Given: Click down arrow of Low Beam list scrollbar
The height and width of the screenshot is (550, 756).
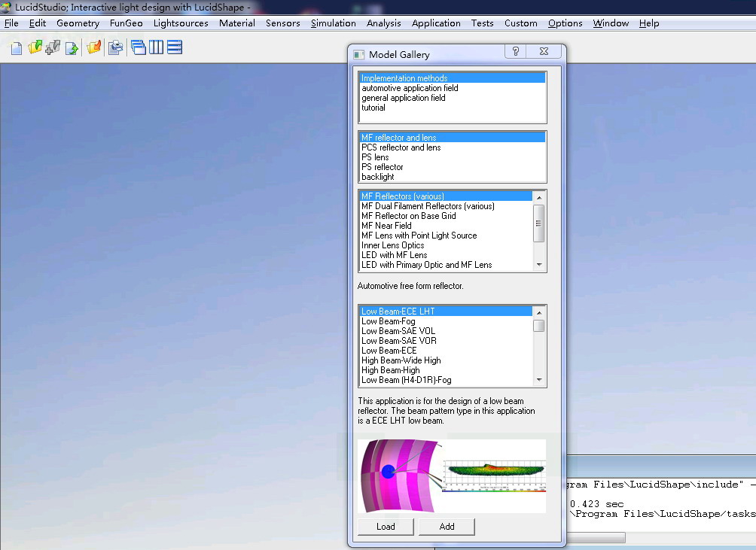Looking at the screenshot, I should (x=539, y=380).
